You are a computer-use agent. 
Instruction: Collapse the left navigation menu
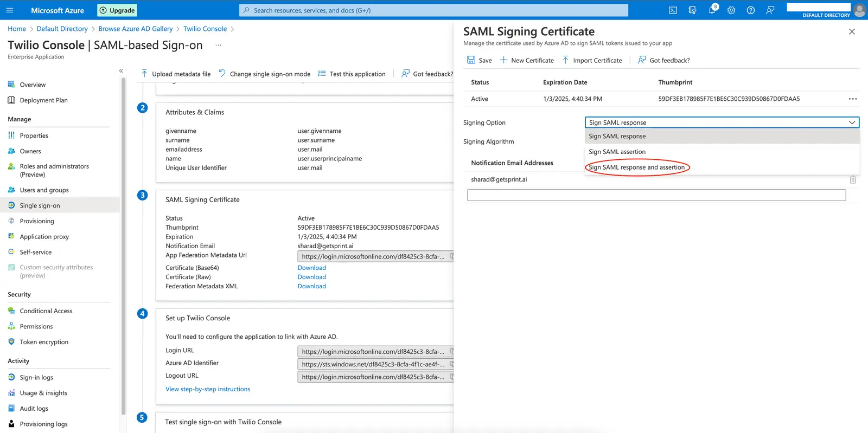click(121, 71)
